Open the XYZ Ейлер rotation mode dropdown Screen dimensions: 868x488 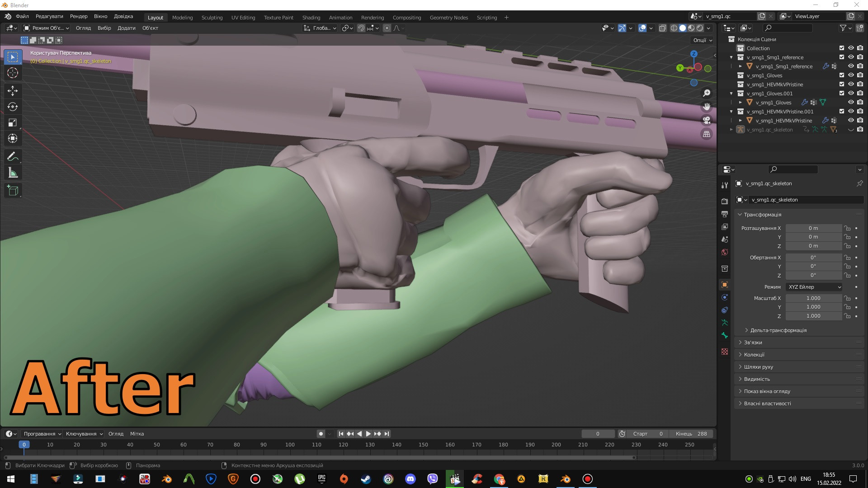click(x=813, y=287)
